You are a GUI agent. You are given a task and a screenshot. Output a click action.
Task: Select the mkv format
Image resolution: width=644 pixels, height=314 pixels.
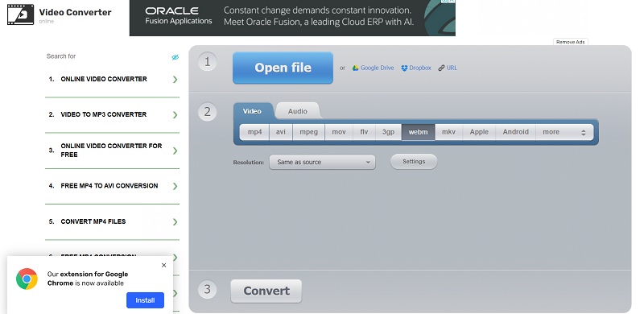449,132
